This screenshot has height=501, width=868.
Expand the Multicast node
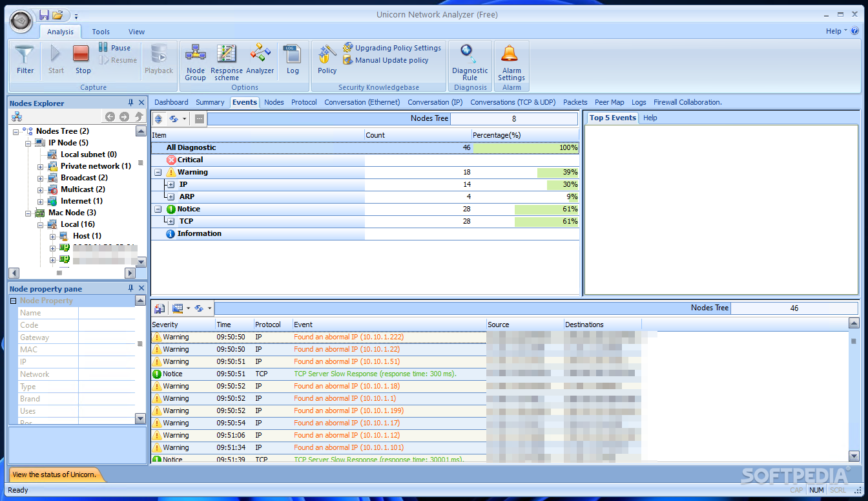tap(40, 189)
